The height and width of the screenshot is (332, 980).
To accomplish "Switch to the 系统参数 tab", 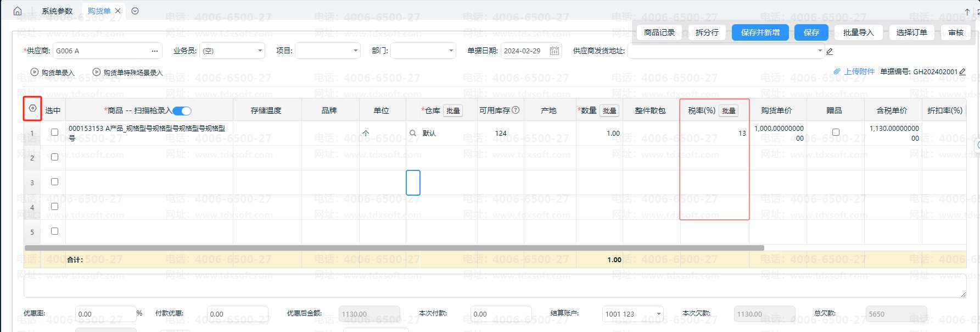I will [57, 11].
